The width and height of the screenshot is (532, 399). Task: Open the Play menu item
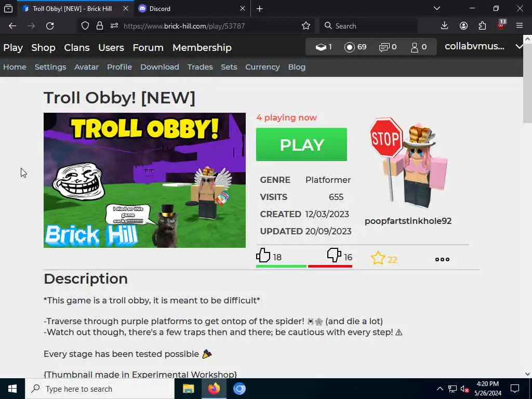pos(13,47)
